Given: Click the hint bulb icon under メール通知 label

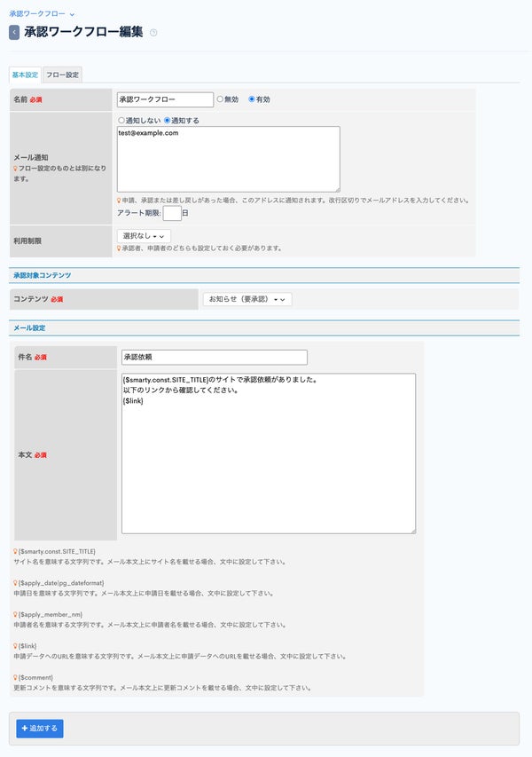Looking at the screenshot, I should 15,169.
